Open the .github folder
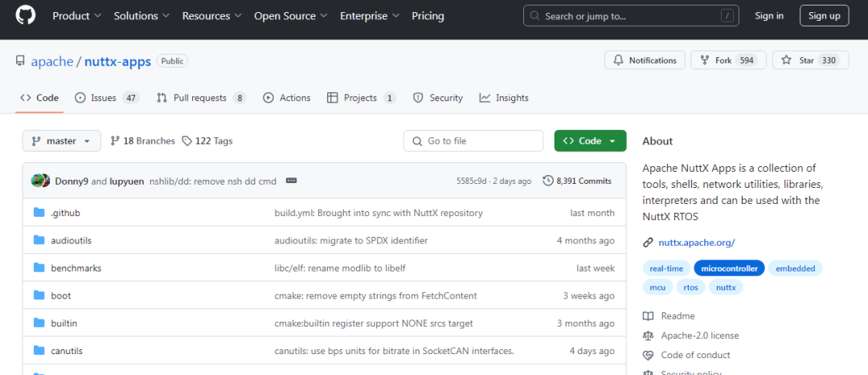 65,213
